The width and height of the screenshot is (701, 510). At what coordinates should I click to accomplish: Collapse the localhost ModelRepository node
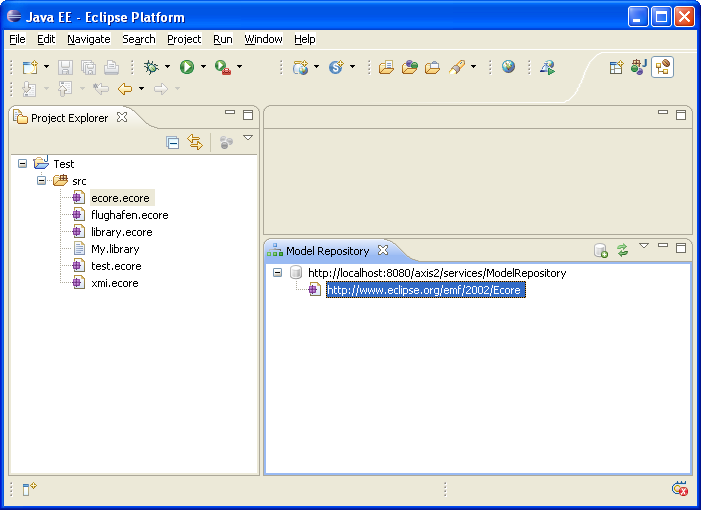pos(277,273)
